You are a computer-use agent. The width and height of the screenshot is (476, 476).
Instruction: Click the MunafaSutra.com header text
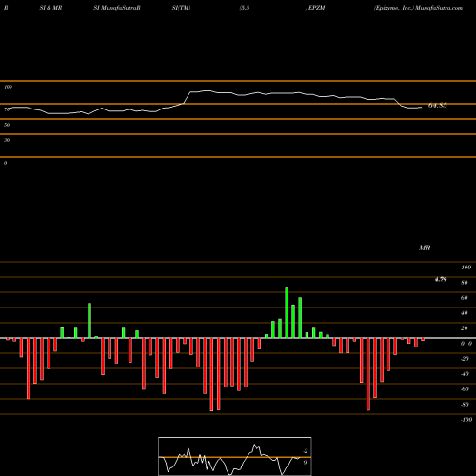point(439,8)
